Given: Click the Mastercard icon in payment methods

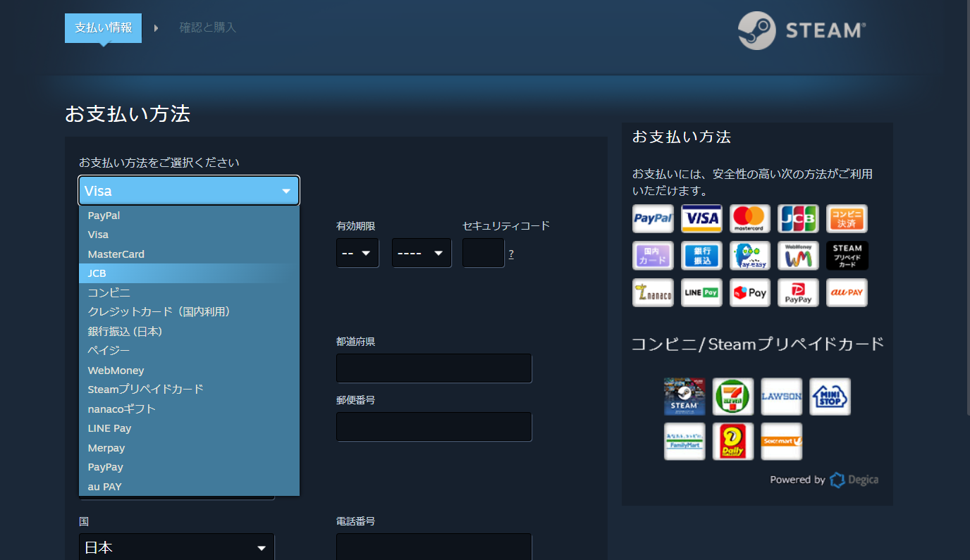Looking at the screenshot, I should pyautogui.click(x=749, y=218).
